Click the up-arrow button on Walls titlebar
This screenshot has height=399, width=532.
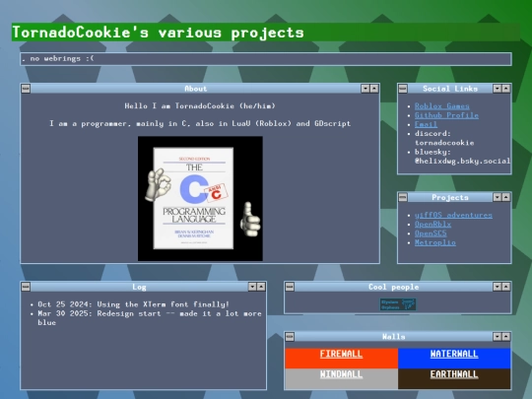(505, 337)
